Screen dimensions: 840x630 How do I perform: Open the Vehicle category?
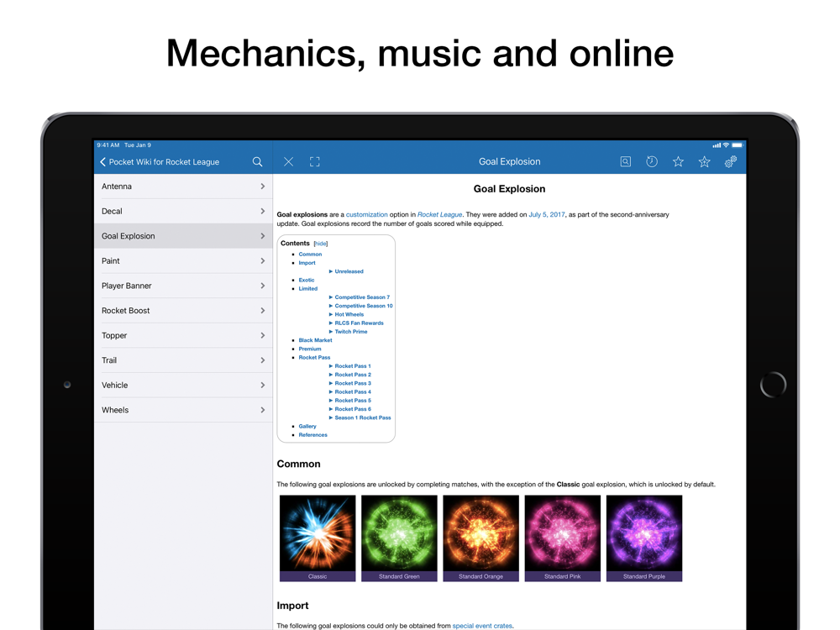coord(183,386)
